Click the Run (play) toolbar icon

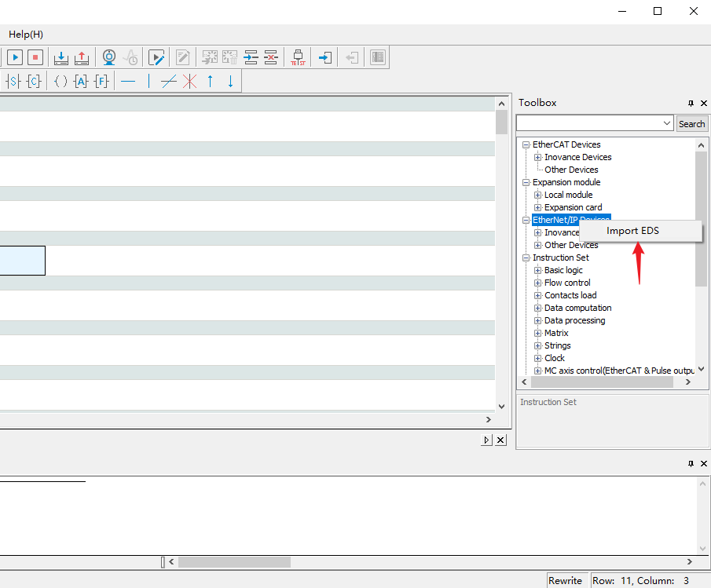(15, 57)
